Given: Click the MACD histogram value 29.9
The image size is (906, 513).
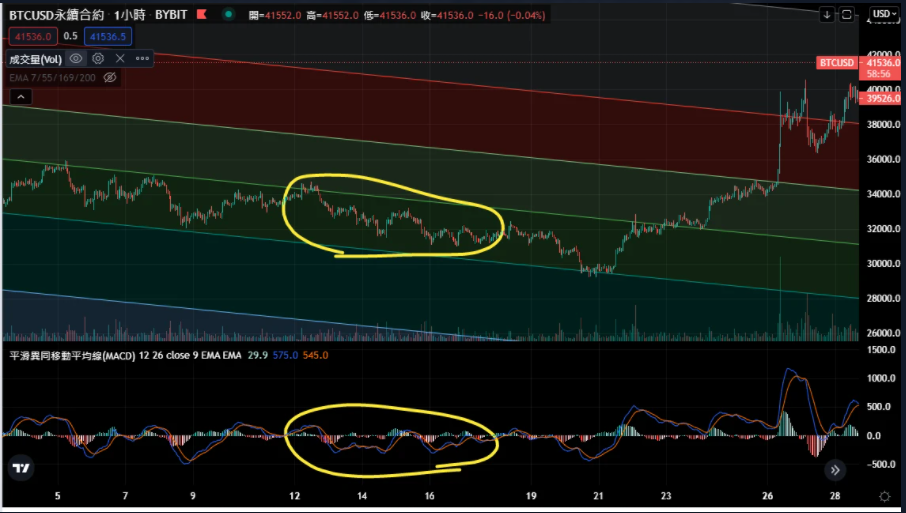Looking at the screenshot, I should pos(258,355).
